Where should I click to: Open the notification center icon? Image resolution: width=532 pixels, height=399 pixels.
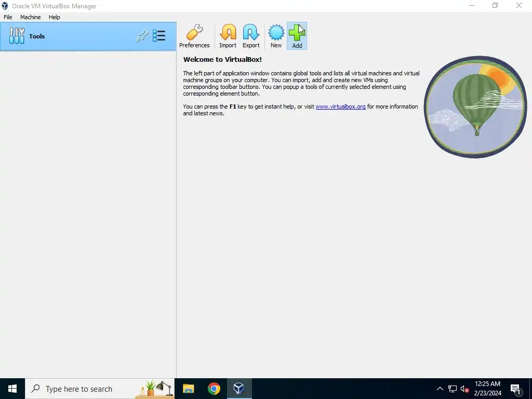click(516, 389)
